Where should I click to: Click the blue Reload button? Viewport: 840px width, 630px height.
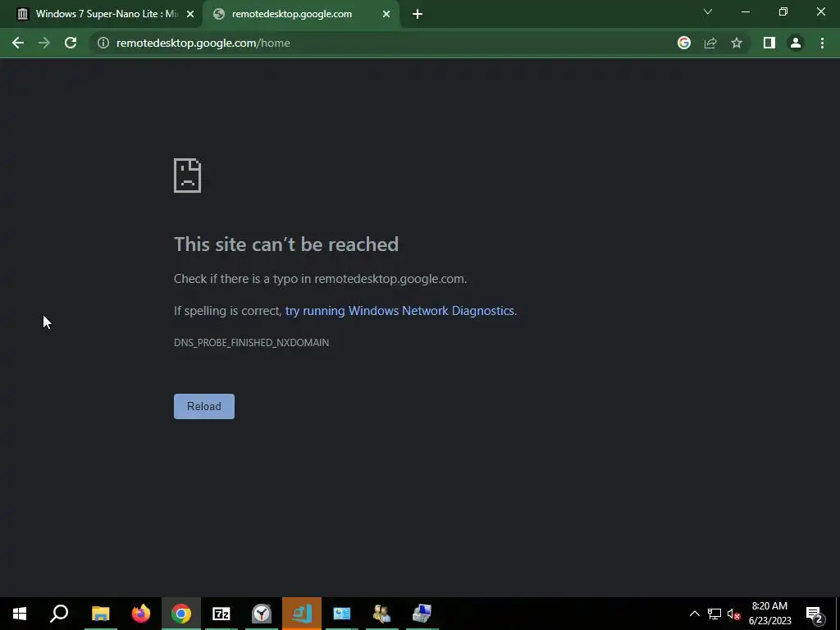tap(204, 406)
